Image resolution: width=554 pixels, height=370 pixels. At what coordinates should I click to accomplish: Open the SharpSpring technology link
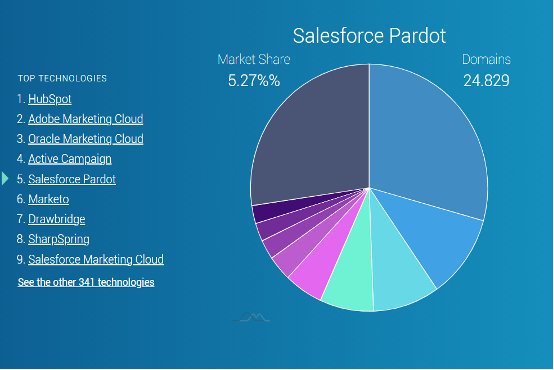click(59, 239)
